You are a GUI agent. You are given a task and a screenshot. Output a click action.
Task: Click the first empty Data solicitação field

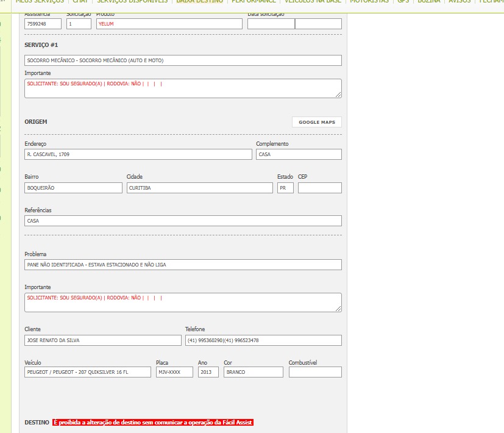271,24
